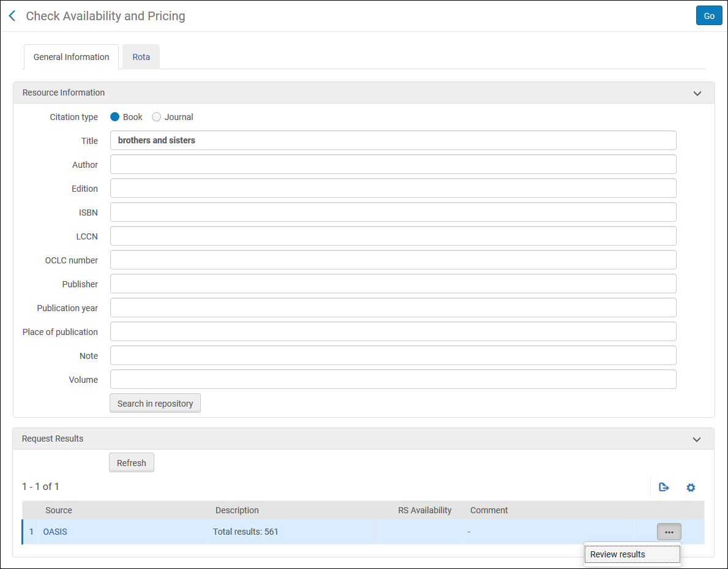
Task: Open table column settings gear
Action: point(691,488)
